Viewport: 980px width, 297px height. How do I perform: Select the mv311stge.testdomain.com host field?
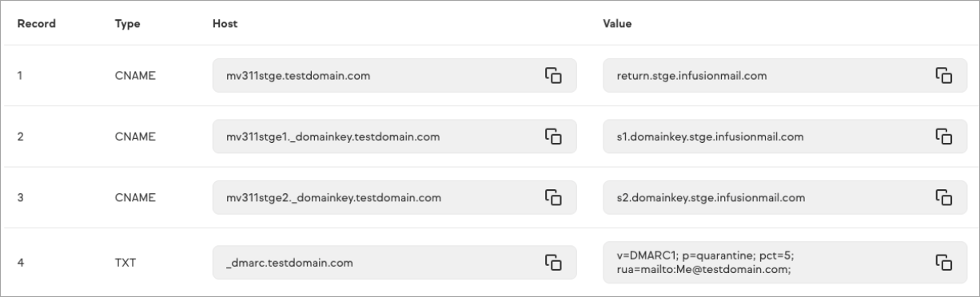[394, 76]
